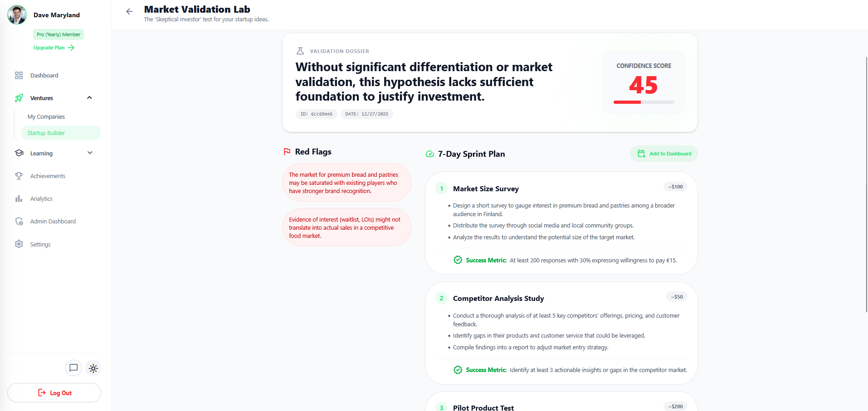Open Settings via the gear icon
Screen dimensions: 868x411
pyautogui.click(x=19, y=244)
